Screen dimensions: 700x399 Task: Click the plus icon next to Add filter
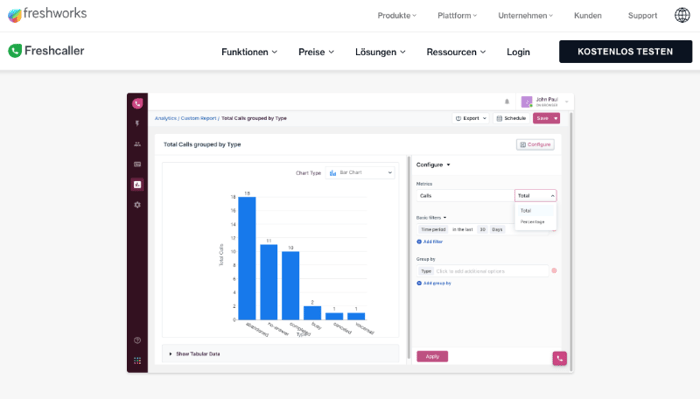click(x=419, y=241)
